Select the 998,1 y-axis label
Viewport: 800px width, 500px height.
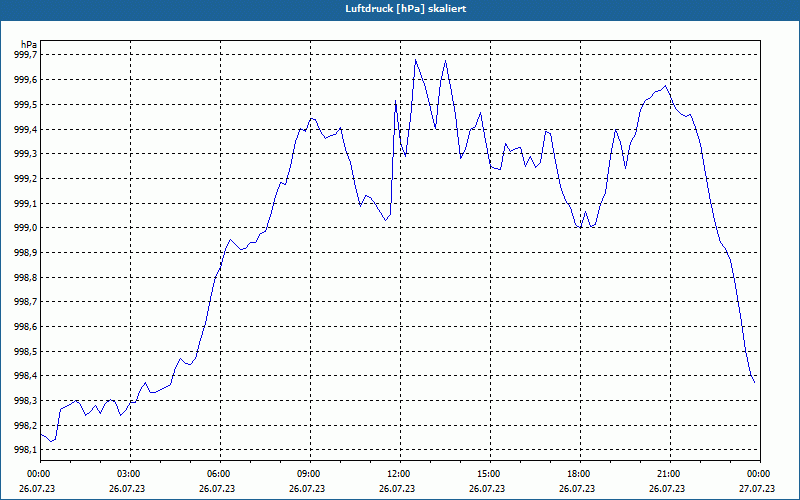point(25,449)
